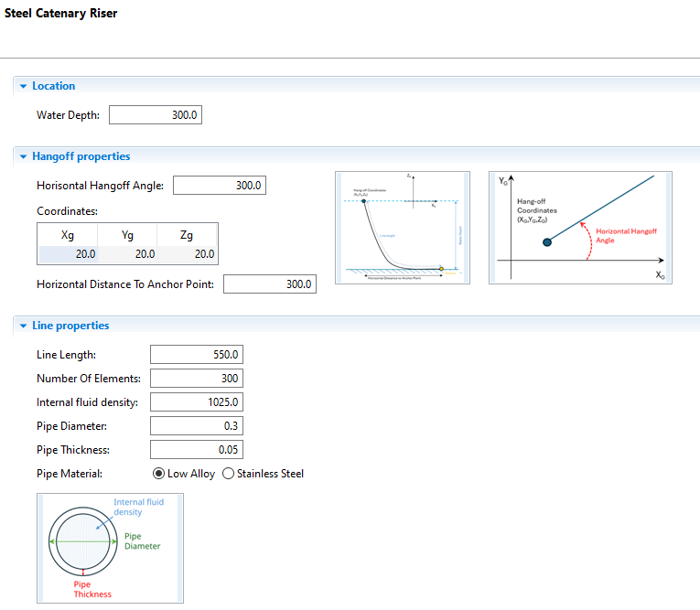This screenshot has height=610, width=700.
Task: Click the Water Depth input field
Action: coord(155,115)
